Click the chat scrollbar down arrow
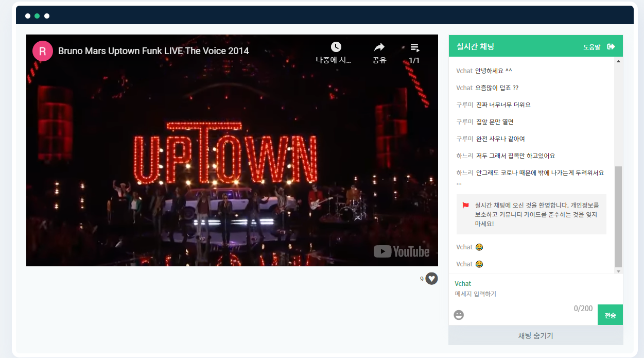 click(x=618, y=270)
